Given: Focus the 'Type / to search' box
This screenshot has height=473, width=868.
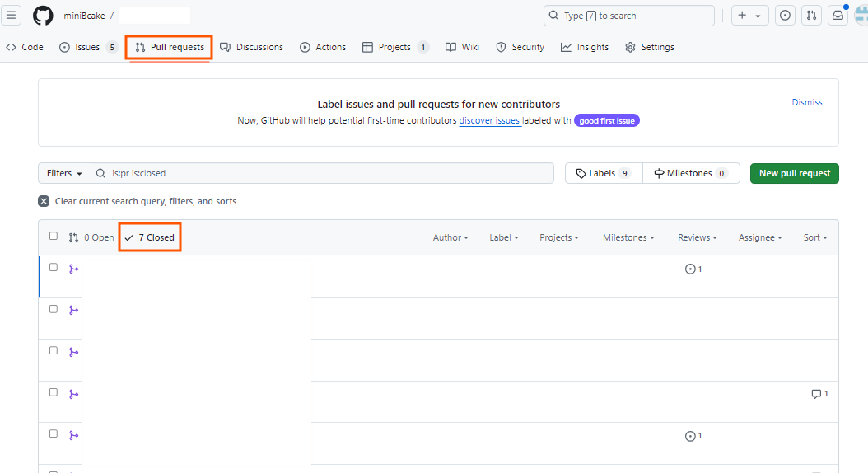Looking at the screenshot, I should 629,16.
